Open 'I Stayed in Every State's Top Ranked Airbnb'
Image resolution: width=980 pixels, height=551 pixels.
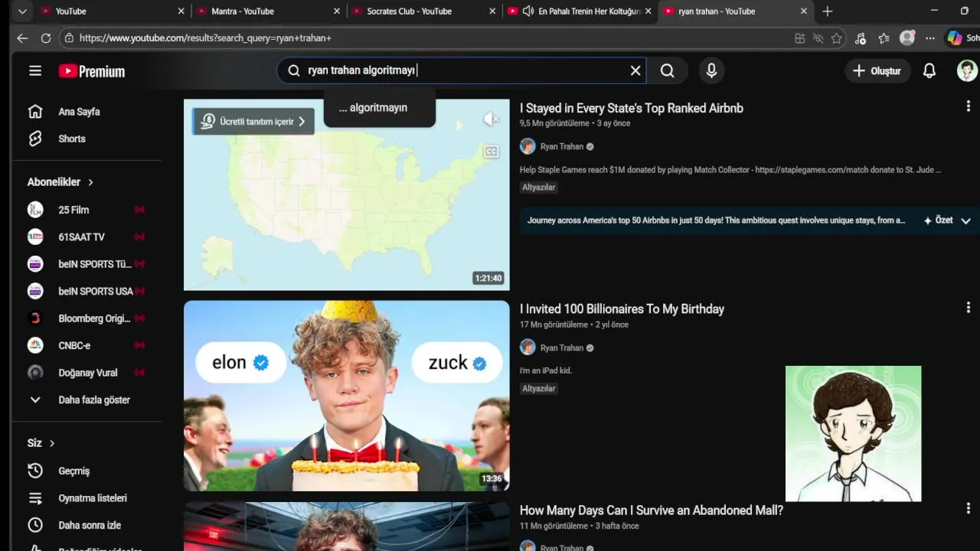point(632,108)
